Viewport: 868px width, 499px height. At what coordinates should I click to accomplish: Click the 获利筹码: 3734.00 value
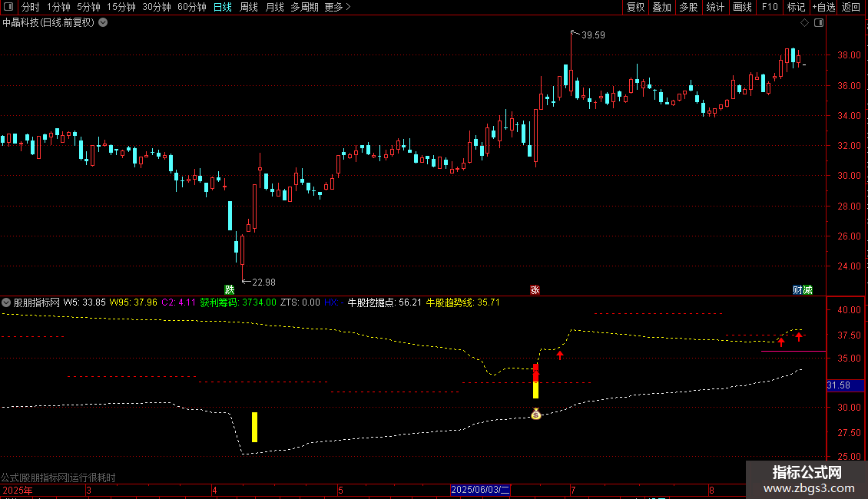click(238, 302)
